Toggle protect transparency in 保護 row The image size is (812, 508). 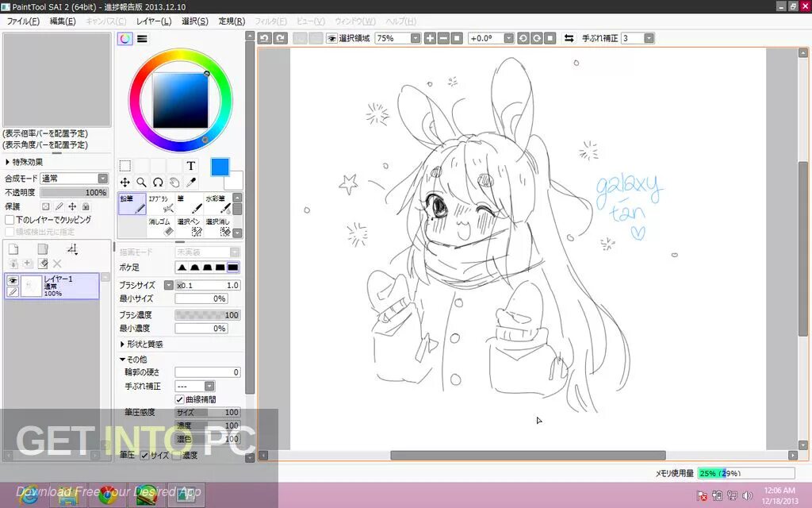45,206
